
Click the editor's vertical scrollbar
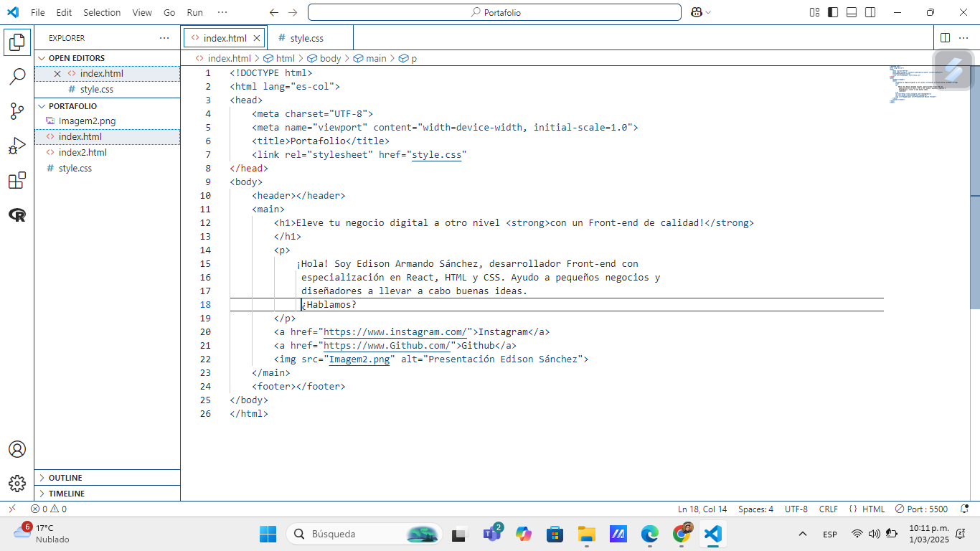pos(974,187)
